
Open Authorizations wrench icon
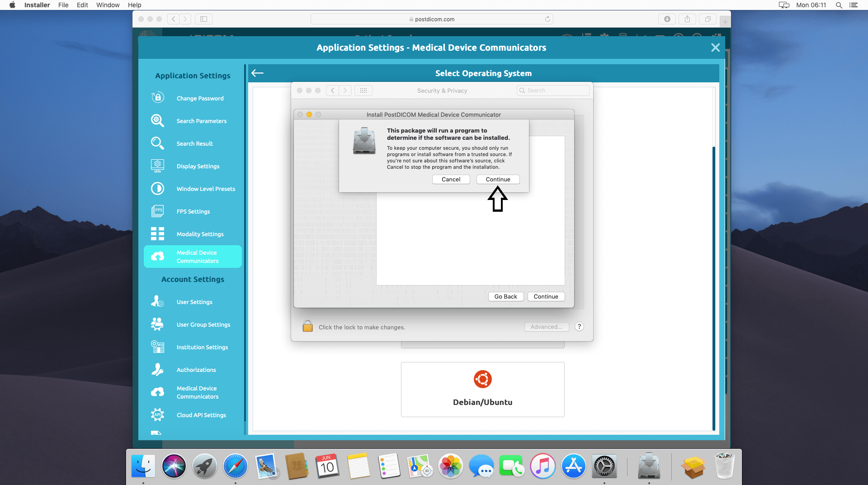(157, 369)
